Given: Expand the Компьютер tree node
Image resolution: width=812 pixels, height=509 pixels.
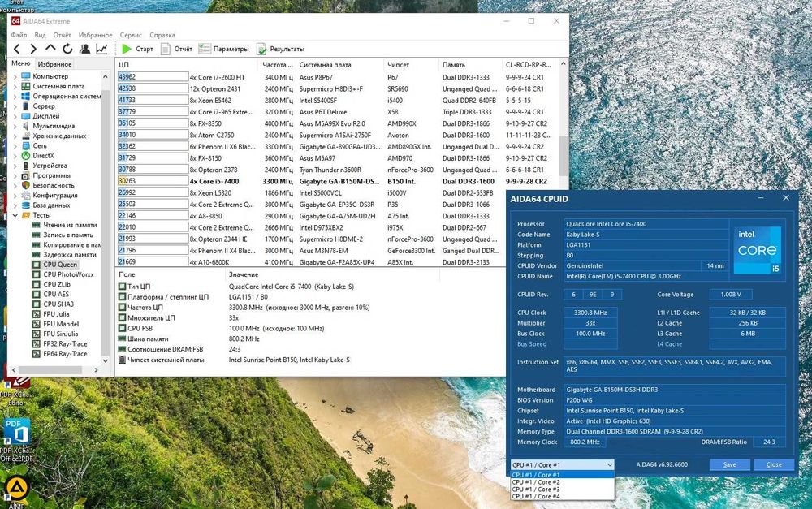Looking at the screenshot, I should point(15,76).
